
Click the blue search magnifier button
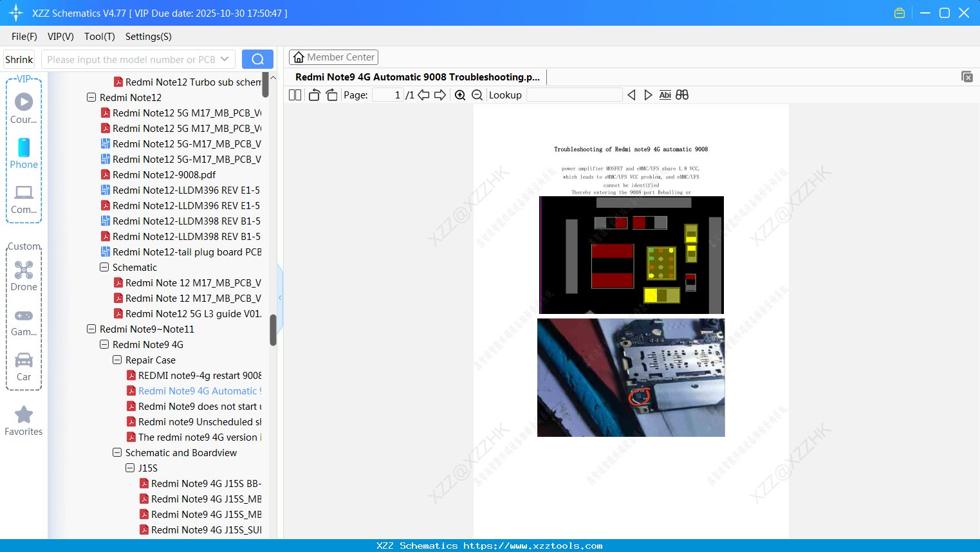pyautogui.click(x=257, y=59)
